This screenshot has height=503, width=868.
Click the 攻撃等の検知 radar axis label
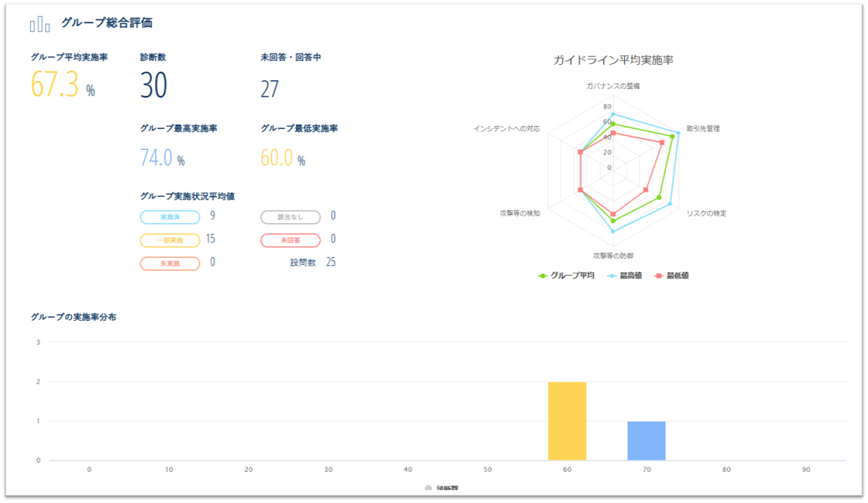click(x=520, y=213)
